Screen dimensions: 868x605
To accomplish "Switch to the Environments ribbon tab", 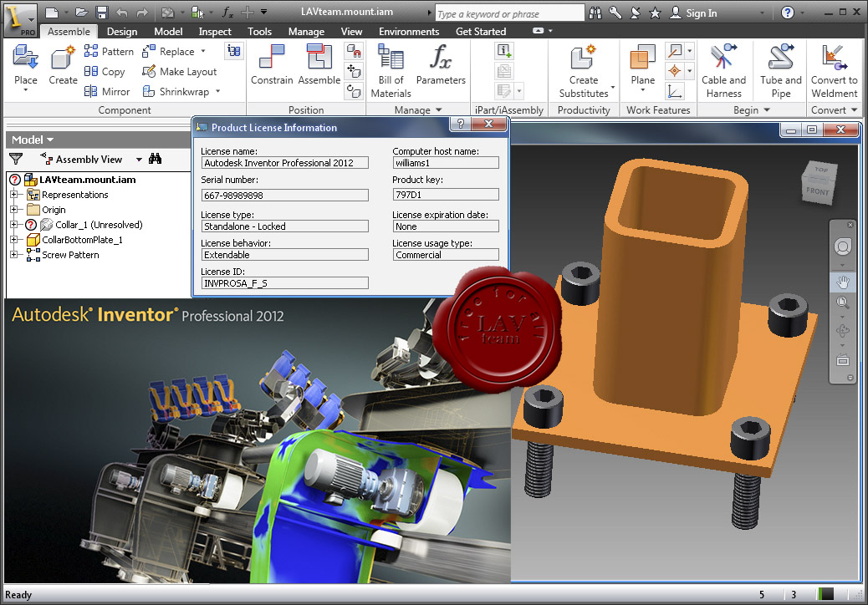I will (409, 32).
